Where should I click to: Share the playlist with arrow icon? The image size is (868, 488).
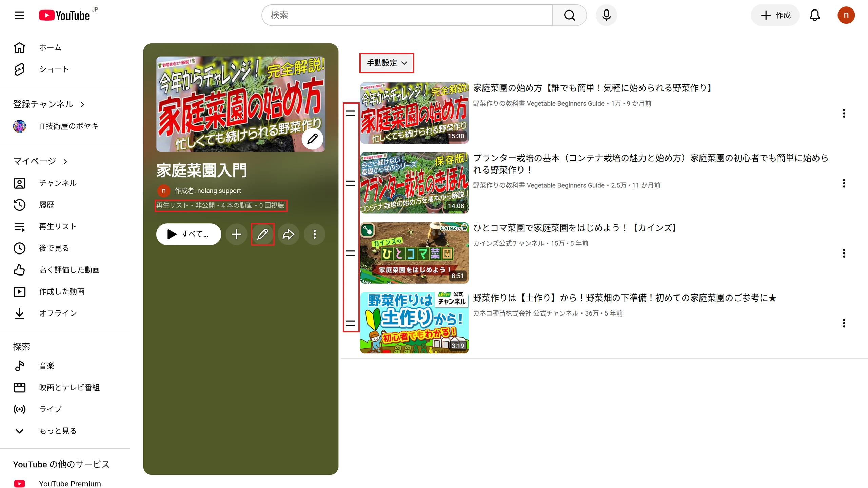(288, 234)
